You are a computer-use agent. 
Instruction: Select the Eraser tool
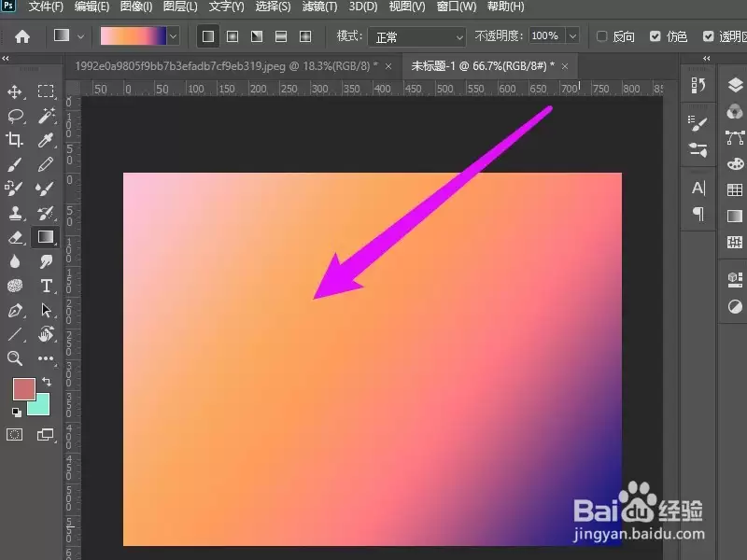click(x=15, y=237)
